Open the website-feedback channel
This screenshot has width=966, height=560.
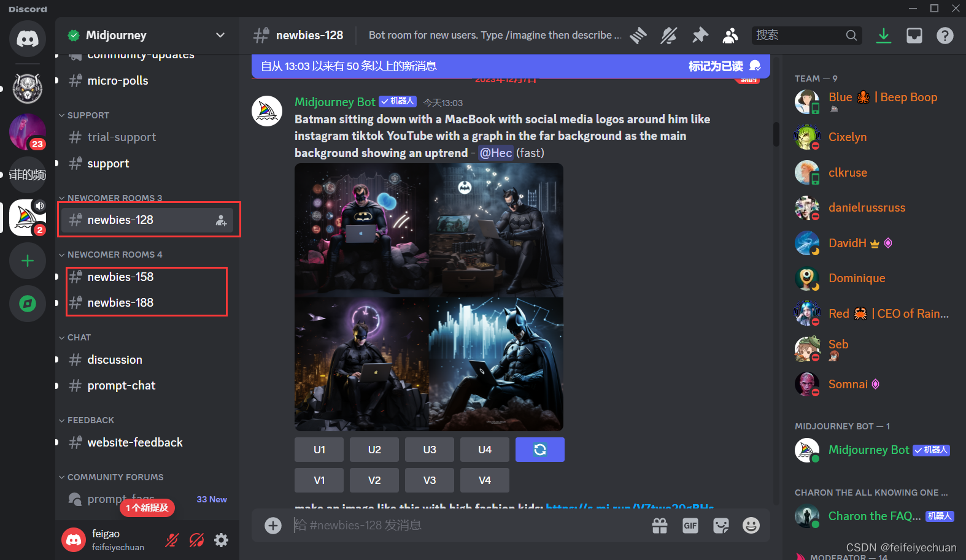146,442
